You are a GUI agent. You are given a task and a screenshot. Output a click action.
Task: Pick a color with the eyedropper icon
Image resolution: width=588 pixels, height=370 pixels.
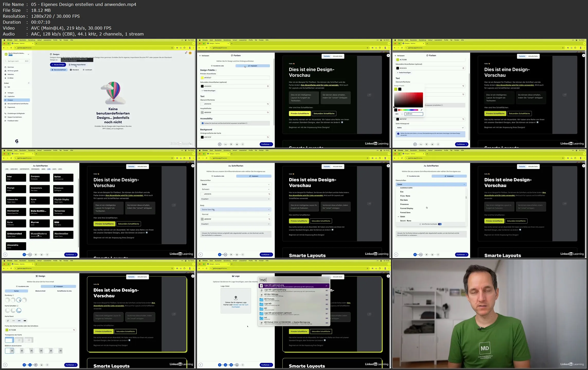tap(421, 110)
